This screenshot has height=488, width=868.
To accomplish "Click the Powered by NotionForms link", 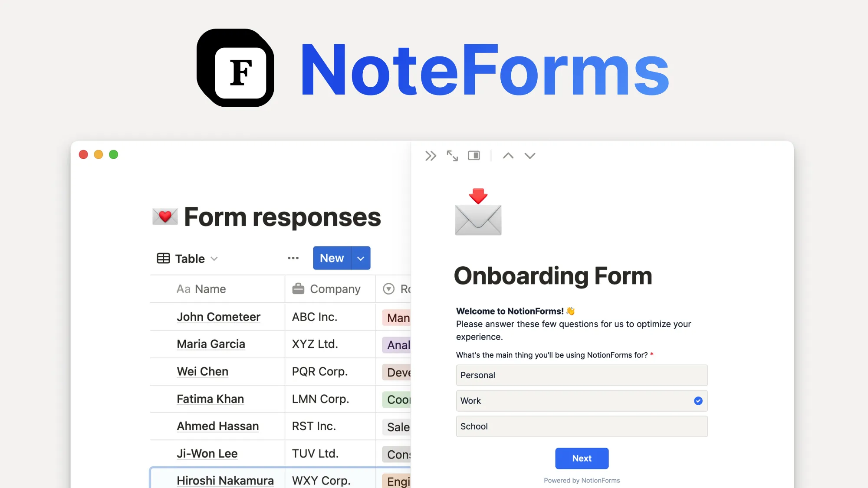I will tap(582, 480).
